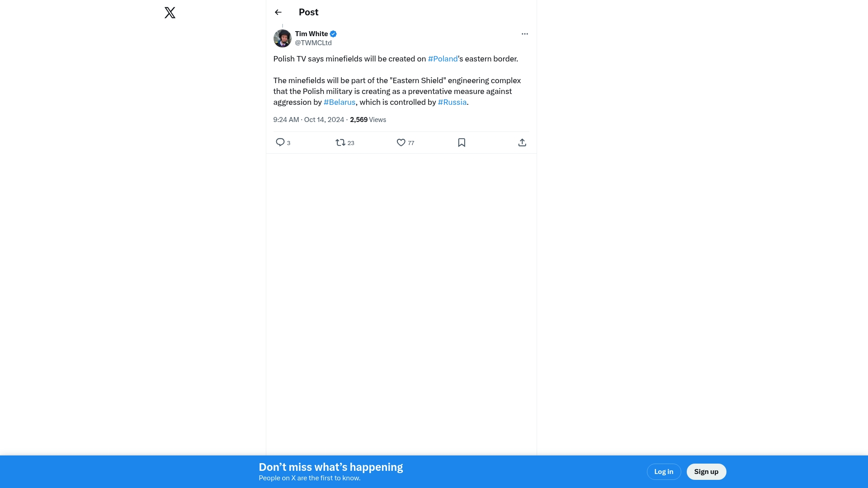Reply to the post via comment icon

[x=280, y=142]
